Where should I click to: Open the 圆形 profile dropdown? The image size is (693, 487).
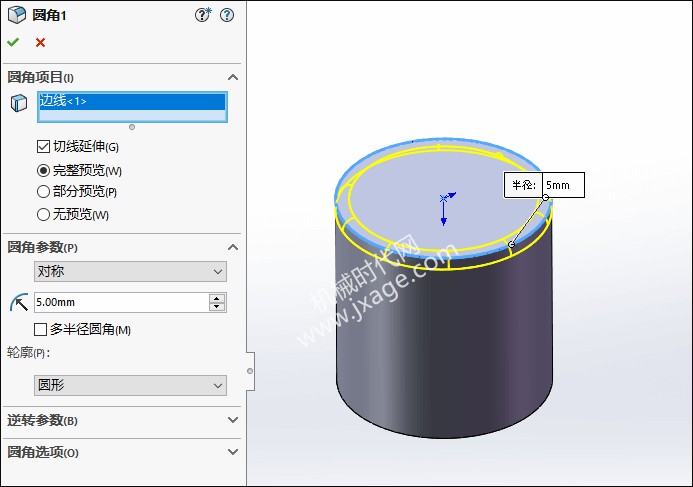(x=130, y=385)
